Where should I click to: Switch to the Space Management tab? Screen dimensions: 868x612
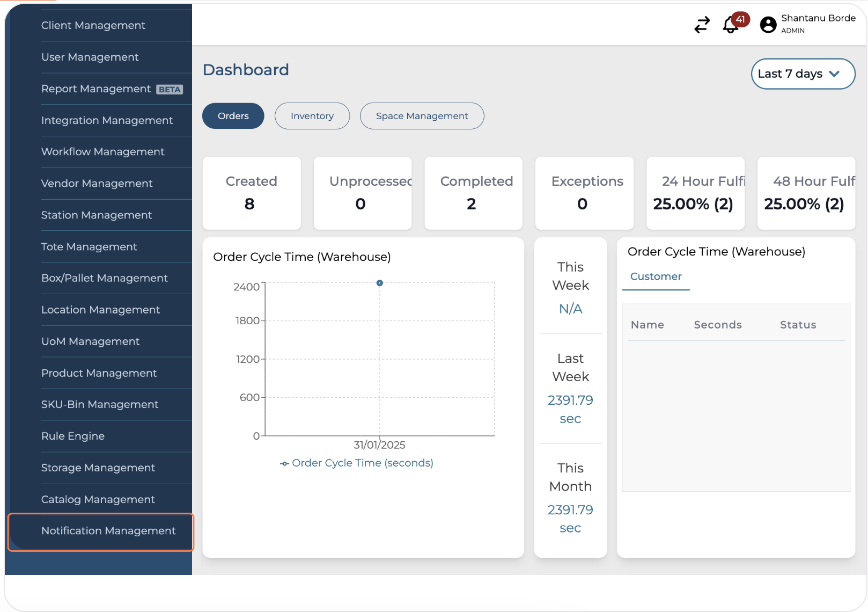(x=422, y=116)
